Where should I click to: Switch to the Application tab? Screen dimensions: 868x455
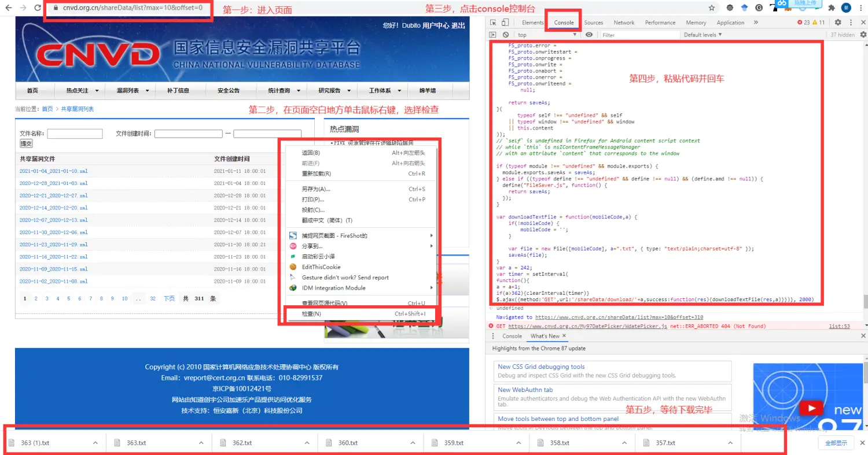[x=730, y=23]
